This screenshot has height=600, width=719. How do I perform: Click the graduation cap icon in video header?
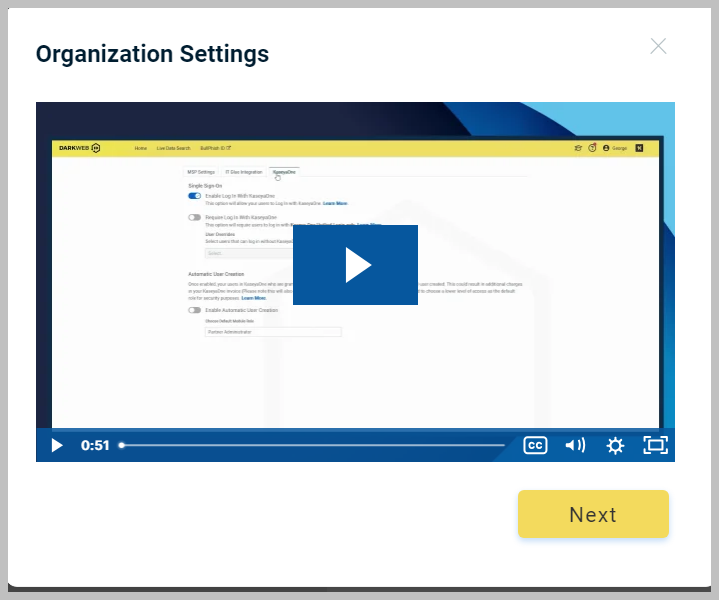pos(578,148)
